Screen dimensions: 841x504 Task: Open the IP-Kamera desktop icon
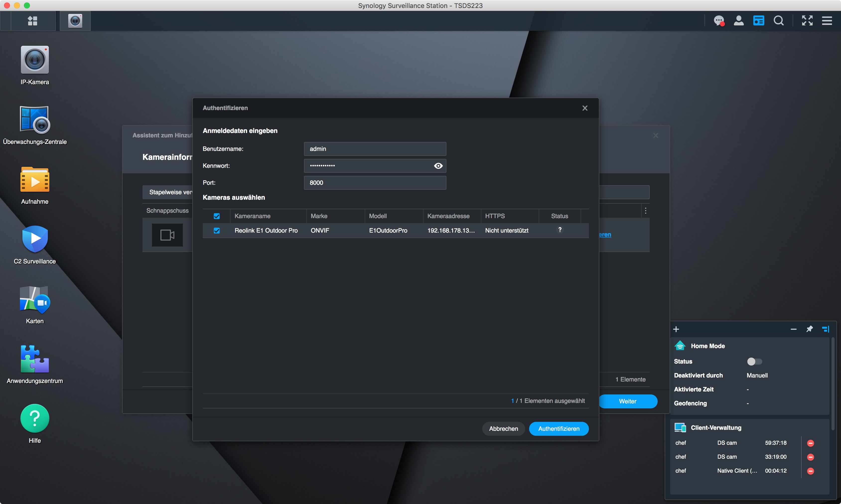[x=35, y=60]
